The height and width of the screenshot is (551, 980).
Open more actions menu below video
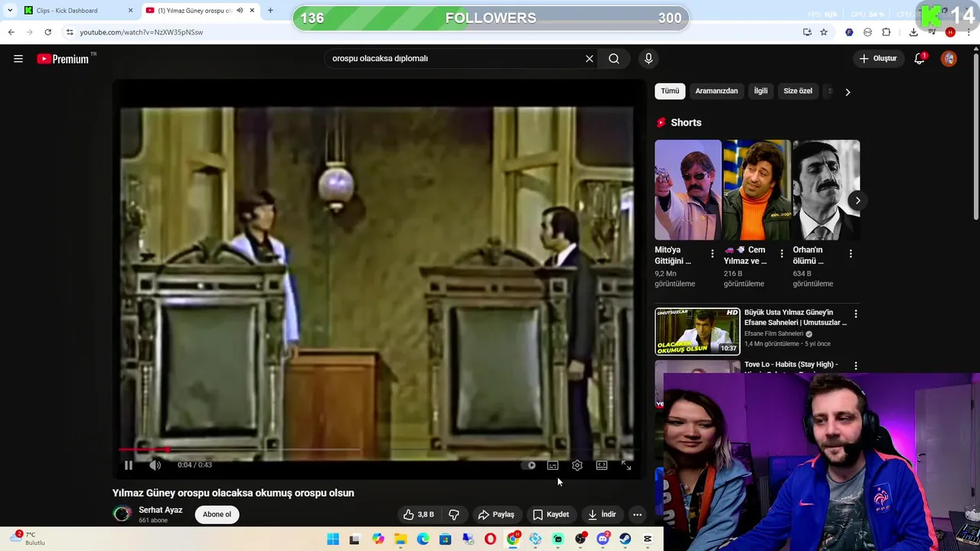pos(637,514)
